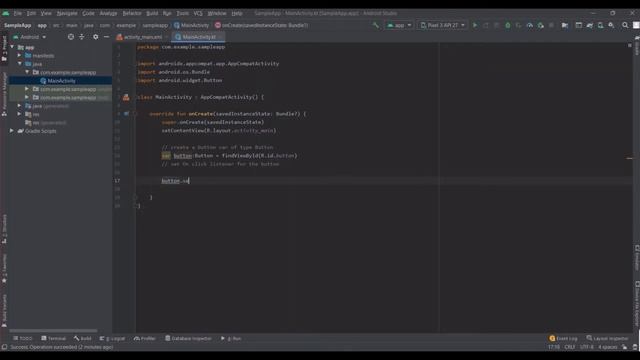Toggle the Structure side tab
This screenshot has width=640, height=360.
[x=4, y=229]
